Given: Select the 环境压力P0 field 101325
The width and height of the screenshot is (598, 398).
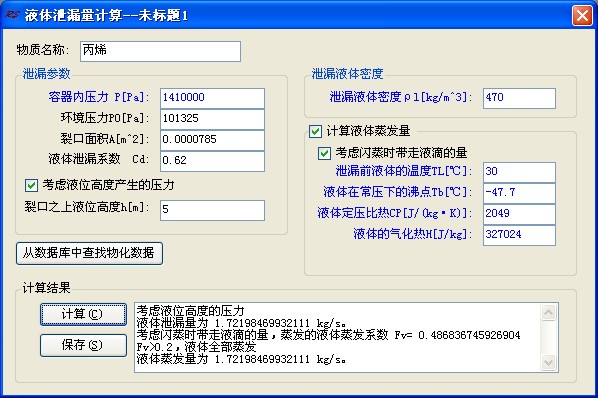Looking at the screenshot, I should [212, 119].
